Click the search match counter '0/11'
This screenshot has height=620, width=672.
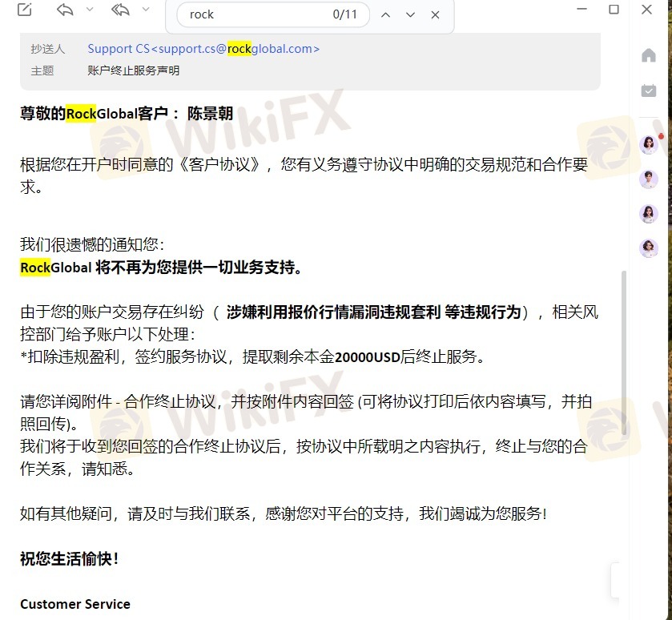tap(344, 14)
